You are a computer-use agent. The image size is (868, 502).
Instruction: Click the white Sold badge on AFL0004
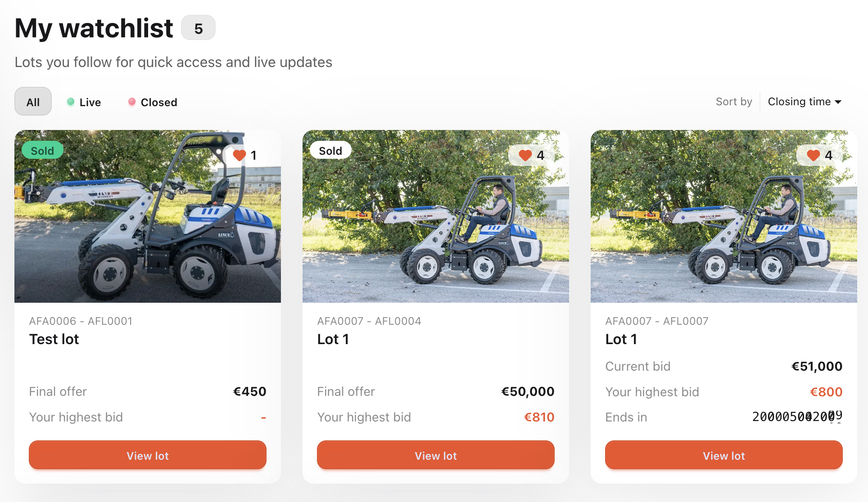click(330, 151)
